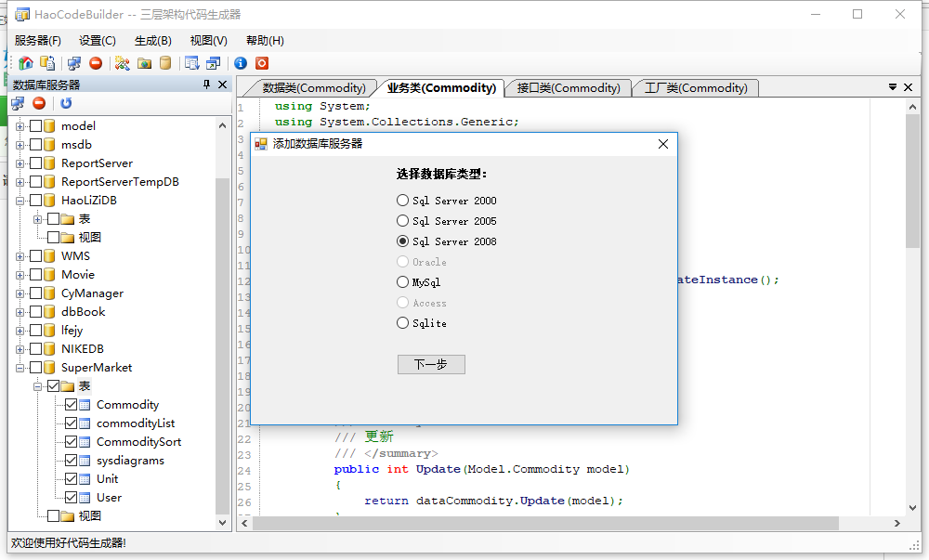This screenshot has width=929, height=560.
Task: Uncheck the User table checkbox
Action: coord(72,497)
